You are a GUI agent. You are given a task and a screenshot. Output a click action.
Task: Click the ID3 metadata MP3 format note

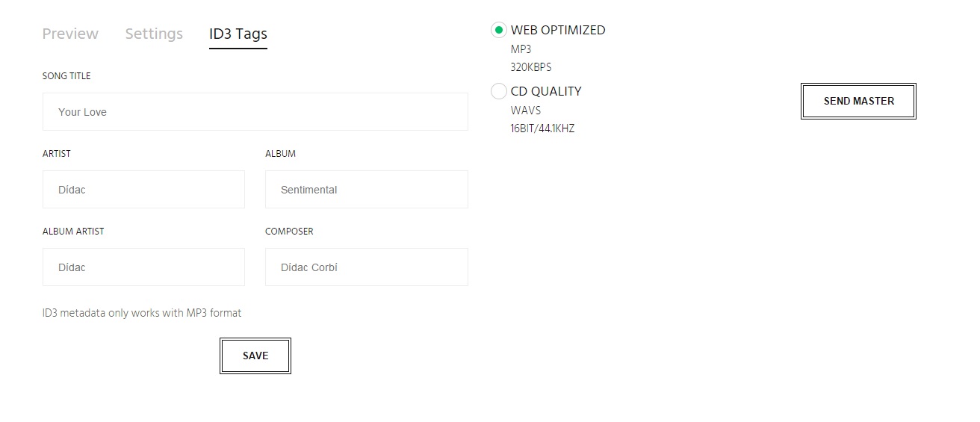tap(142, 313)
